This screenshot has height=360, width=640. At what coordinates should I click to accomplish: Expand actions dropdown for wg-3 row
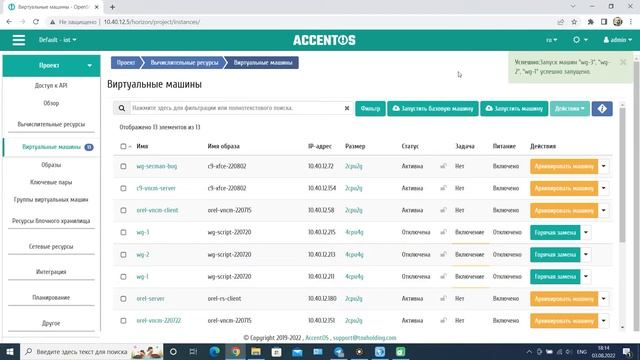[x=586, y=232]
